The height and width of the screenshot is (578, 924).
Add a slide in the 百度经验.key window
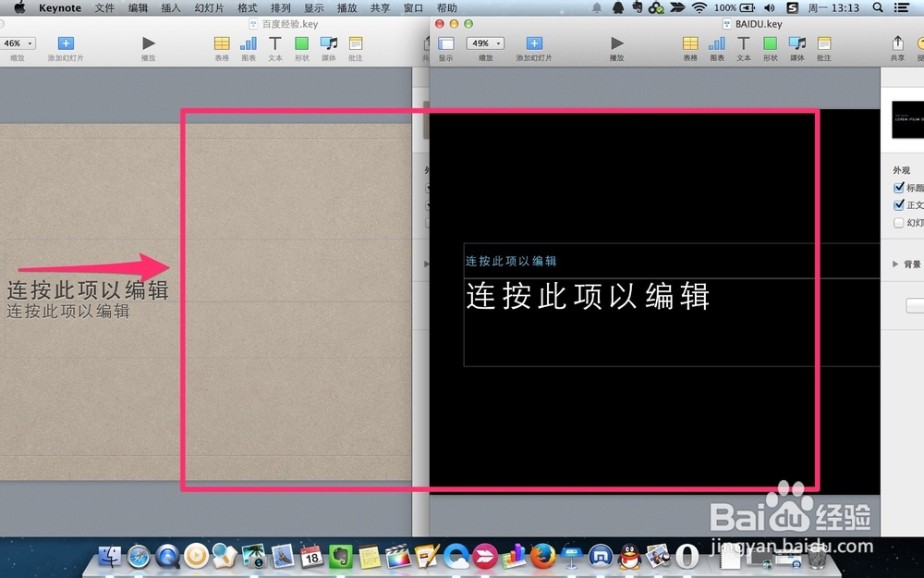(66, 43)
